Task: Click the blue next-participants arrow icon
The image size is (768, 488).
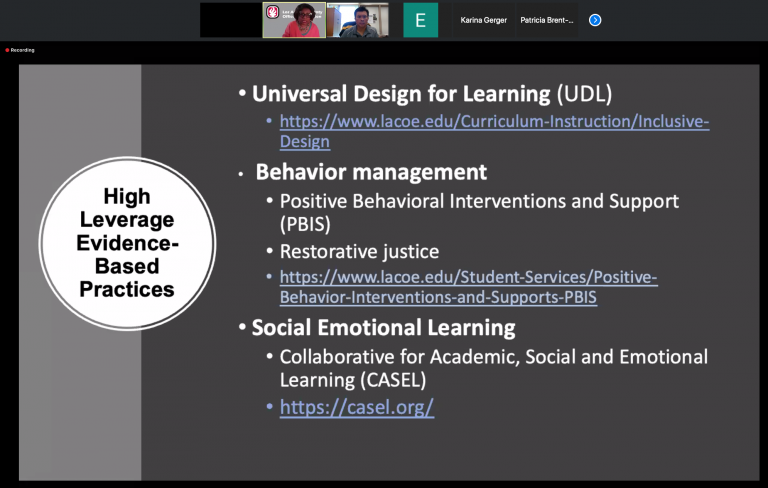Action: click(x=595, y=20)
